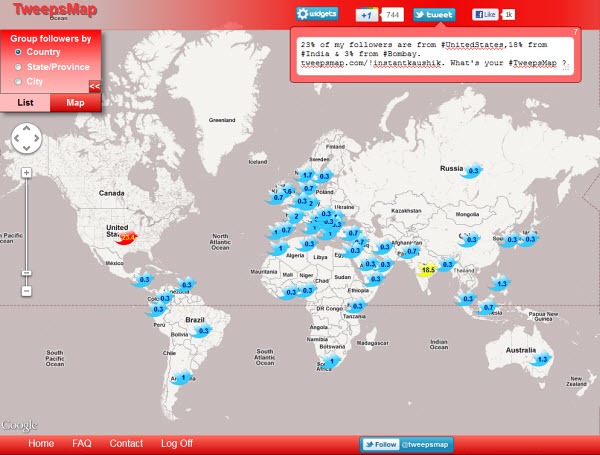Open the widgets button
Viewport: 600px width, 455px height.
tap(317, 14)
